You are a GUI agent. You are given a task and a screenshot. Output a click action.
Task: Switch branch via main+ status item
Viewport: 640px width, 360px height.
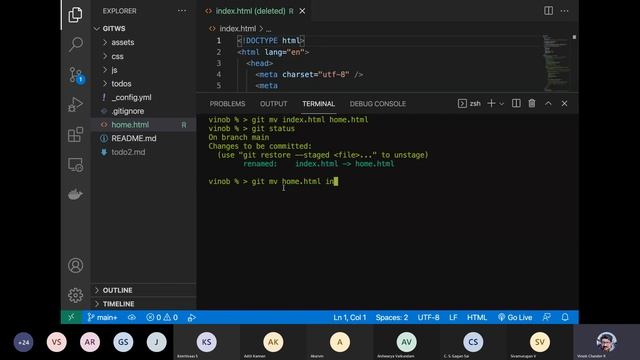point(102,317)
